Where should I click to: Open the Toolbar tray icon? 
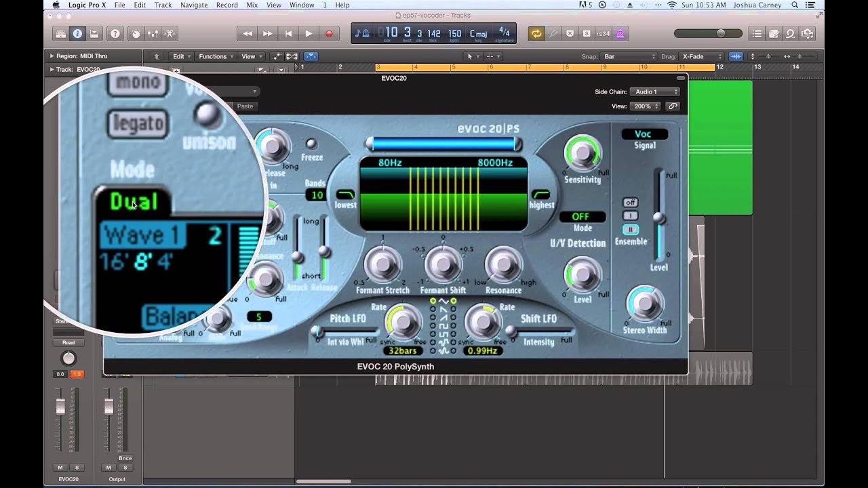pos(94,33)
